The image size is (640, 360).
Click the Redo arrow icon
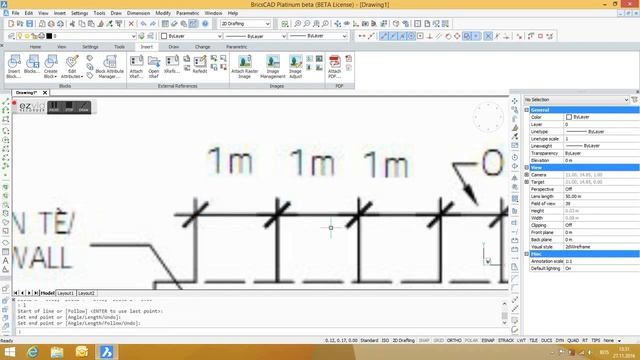[153, 24]
